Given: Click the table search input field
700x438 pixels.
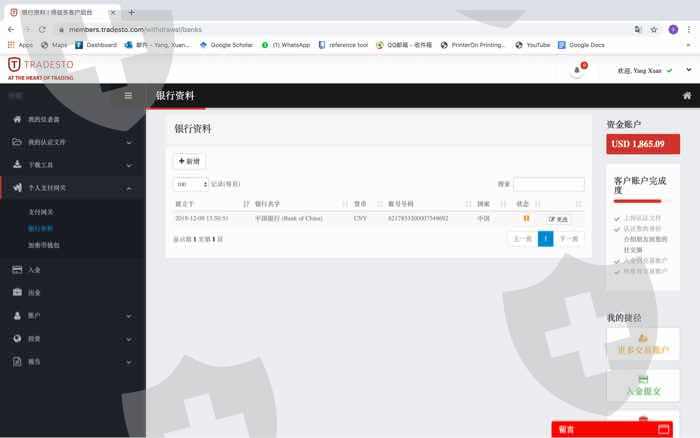Looking at the screenshot, I should pyautogui.click(x=549, y=184).
